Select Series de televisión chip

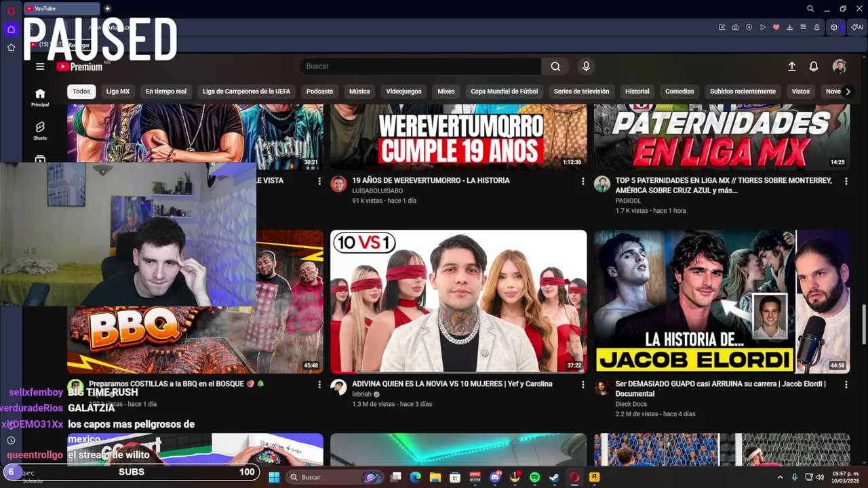pos(581,91)
